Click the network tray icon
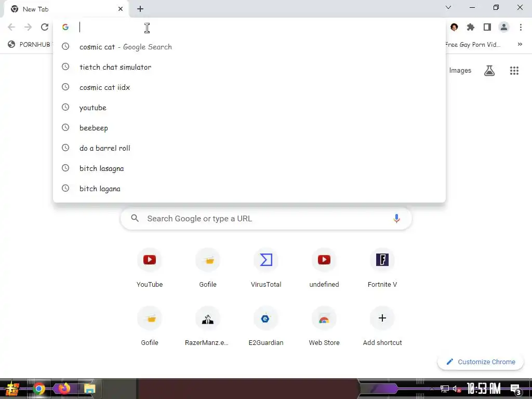Screen dimensions: 532x399 445,389
